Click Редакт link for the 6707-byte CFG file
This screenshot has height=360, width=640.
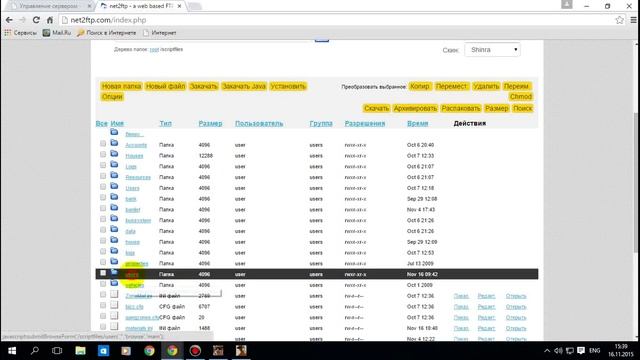coord(486,307)
